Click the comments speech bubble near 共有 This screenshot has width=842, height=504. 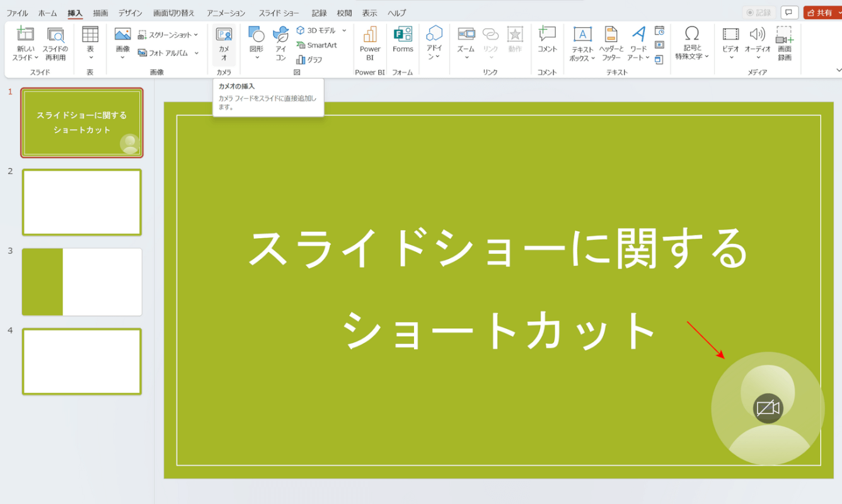click(789, 13)
